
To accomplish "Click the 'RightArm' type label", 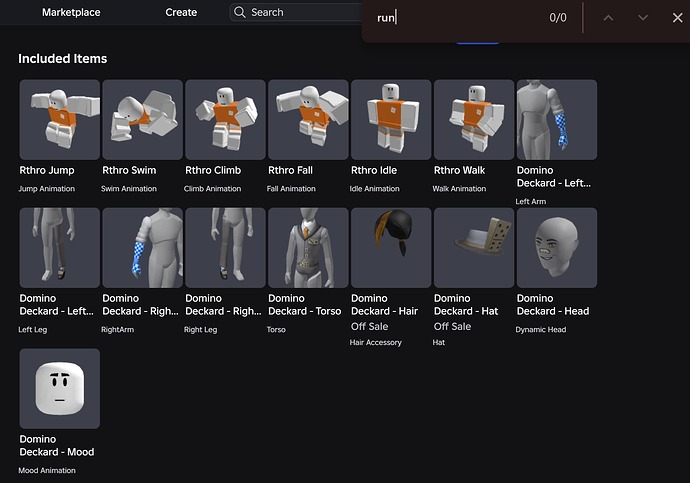I will pyautogui.click(x=117, y=329).
